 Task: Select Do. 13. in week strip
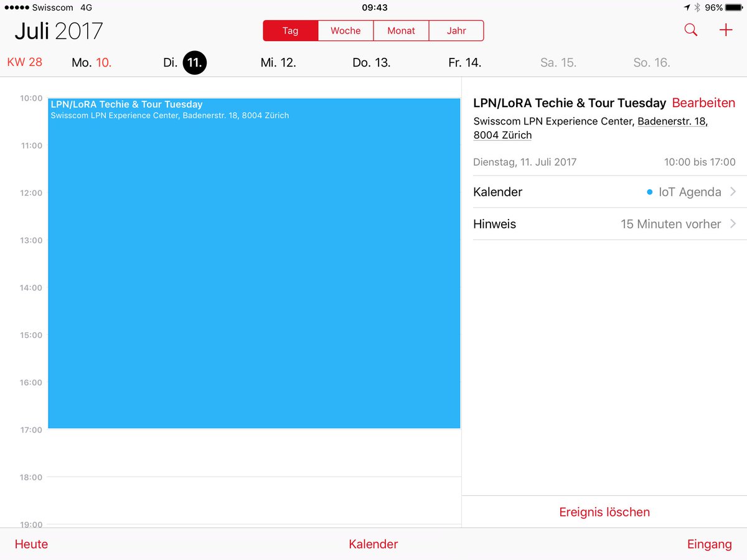[372, 63]
